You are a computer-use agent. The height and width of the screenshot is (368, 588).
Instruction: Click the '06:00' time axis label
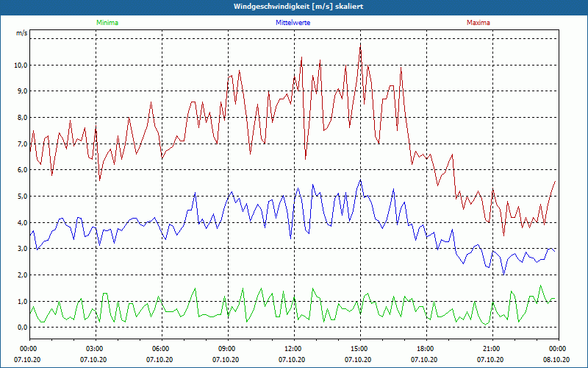point(159,349)
